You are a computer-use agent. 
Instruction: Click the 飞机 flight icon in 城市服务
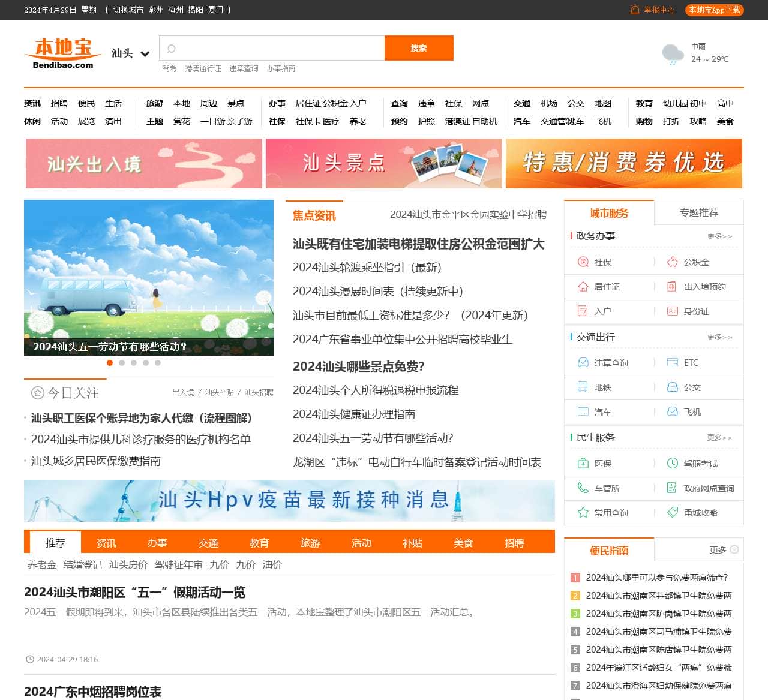tap(673, 412)
